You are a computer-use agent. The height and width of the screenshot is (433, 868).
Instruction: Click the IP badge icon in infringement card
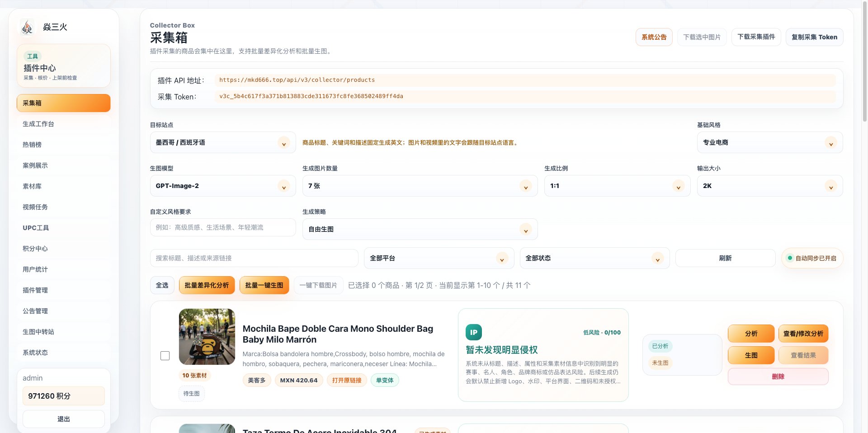(x=473, y=332)
